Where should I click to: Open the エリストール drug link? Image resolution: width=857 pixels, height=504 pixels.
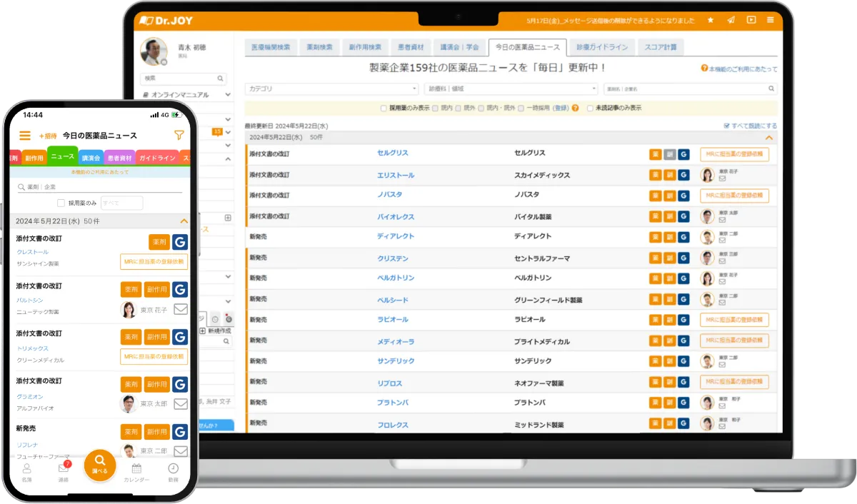pyautogui.click(x=396, y=175)
